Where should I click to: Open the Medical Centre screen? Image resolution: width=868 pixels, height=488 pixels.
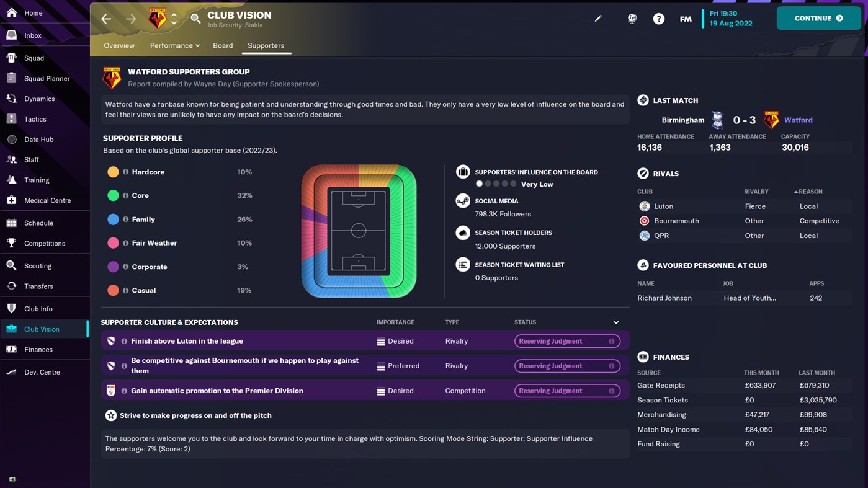point(46,200)
